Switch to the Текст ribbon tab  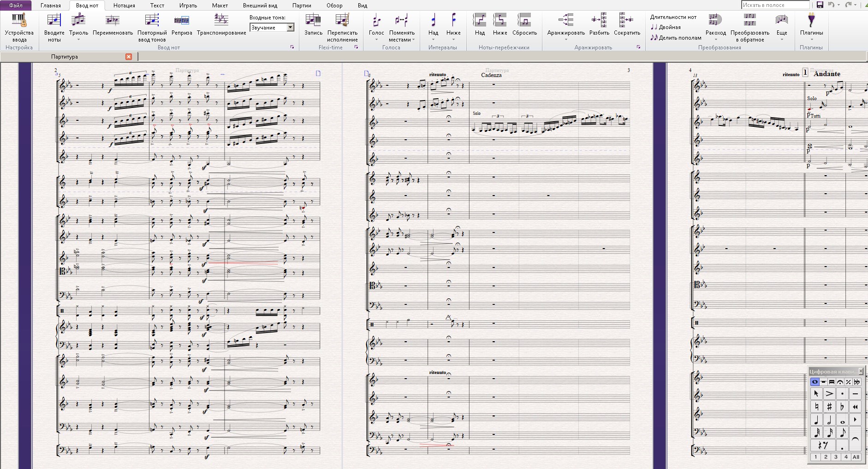click(157, 6)
